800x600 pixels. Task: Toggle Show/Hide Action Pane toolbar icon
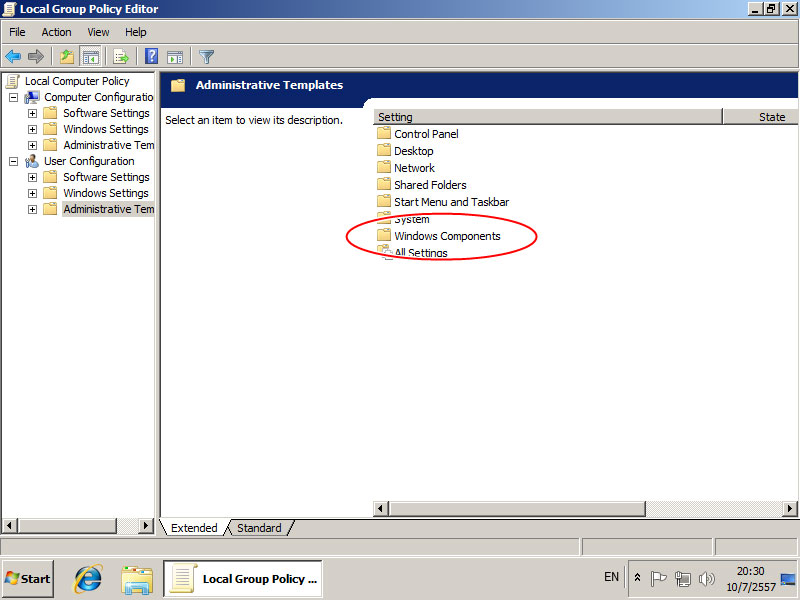175,57
